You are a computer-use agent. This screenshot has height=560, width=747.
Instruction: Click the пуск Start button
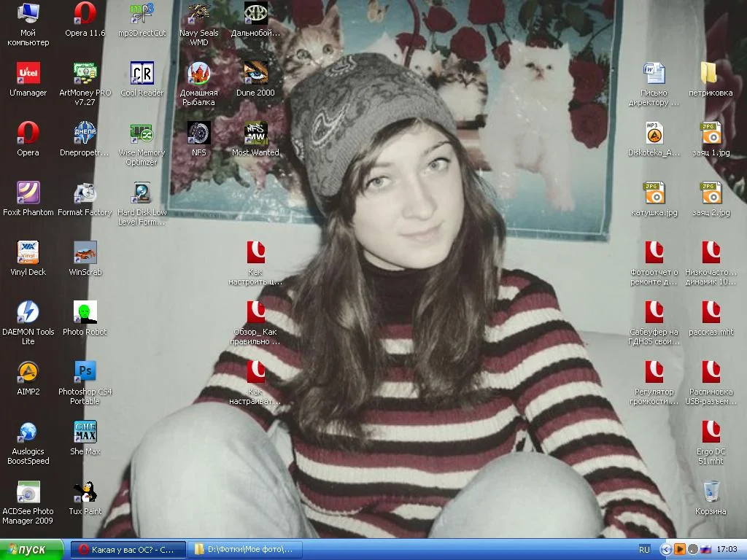32,550
